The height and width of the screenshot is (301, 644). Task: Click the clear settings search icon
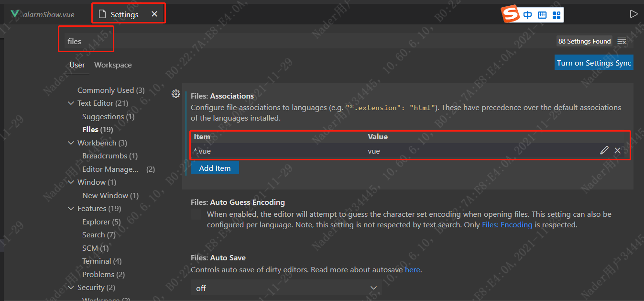tap(622, 41)
